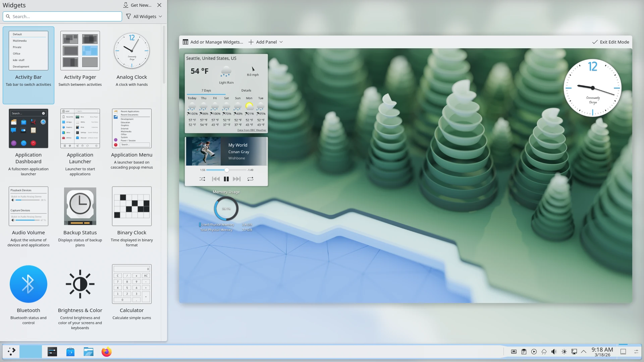
Task: Skip to next track in media widget
Action: click(x=237, y=179)
